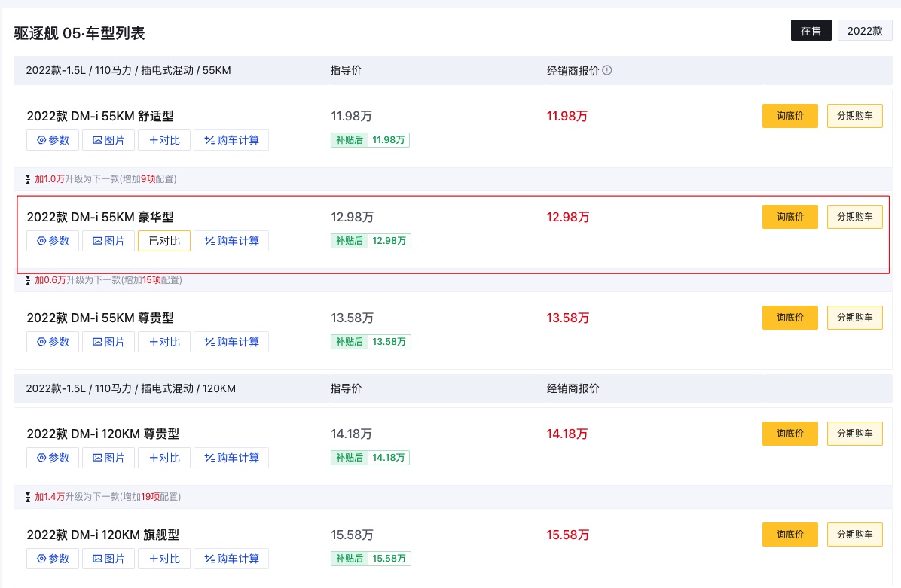View 图片 of DM-i 120KM 旗舰型
901x588 pixels.
click(108, 559)
